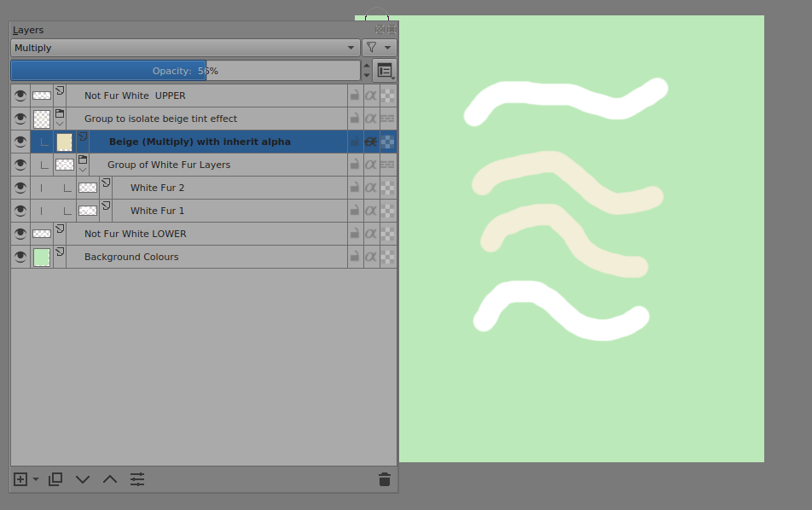Viewport: 812px width, 510px height.
Task: Toggle White Fur 1 layer visibility
Action: click(20, 211)
